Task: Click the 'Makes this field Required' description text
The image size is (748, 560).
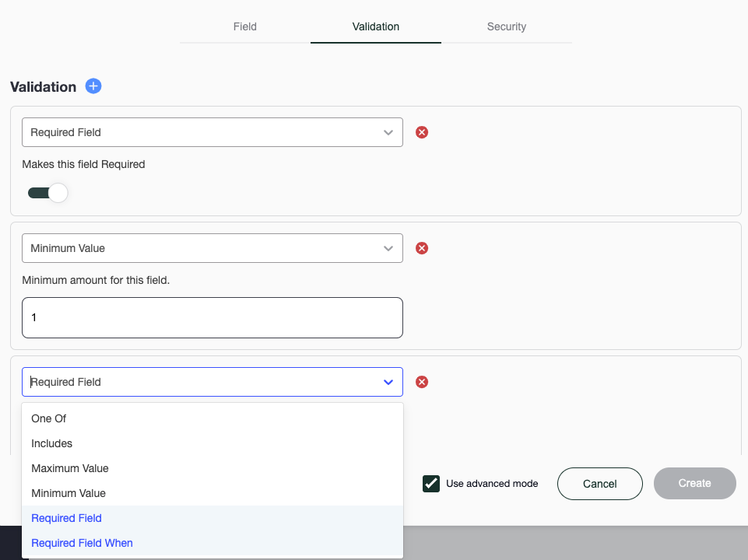Action: pos(83,164)
